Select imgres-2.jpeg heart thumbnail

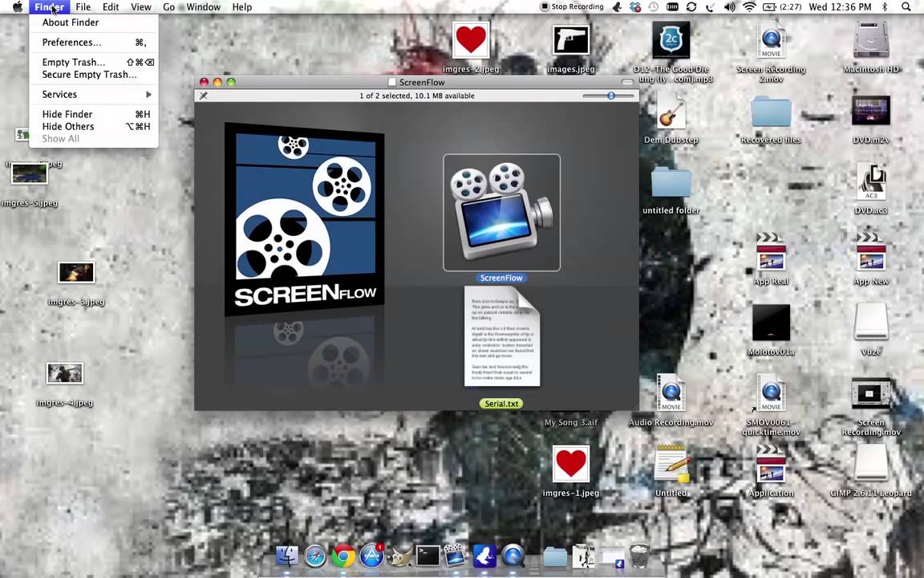[x=471, y=40]
